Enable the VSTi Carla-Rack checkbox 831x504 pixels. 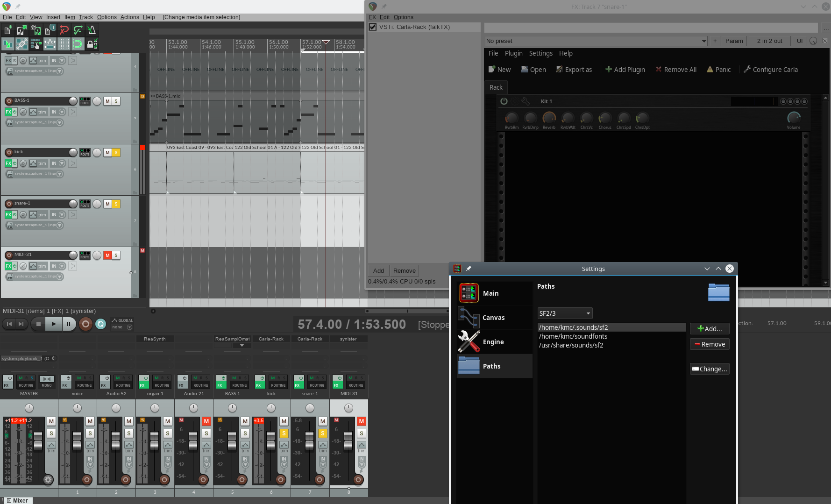pyautogui.click(x=373, y=27)
